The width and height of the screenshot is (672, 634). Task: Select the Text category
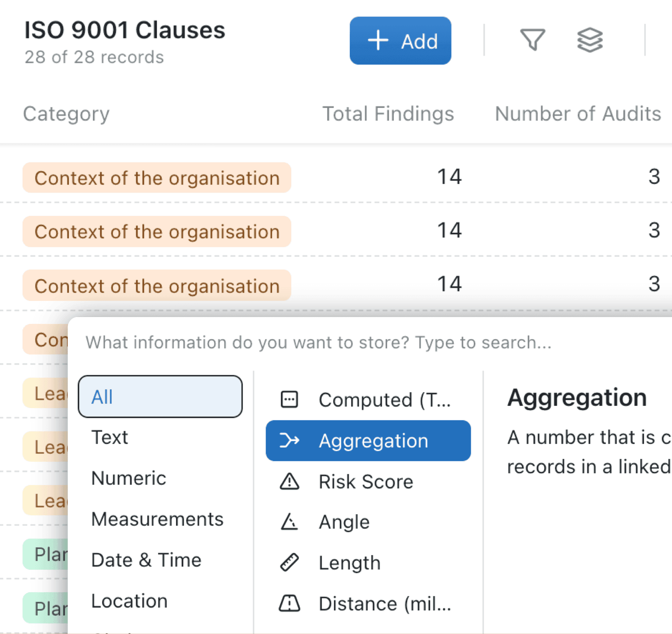(109, 437)
